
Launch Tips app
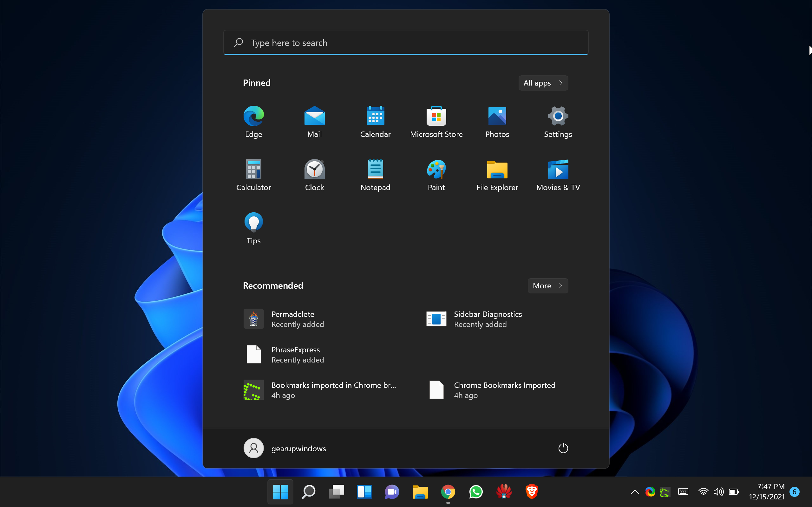coord(253,227)
